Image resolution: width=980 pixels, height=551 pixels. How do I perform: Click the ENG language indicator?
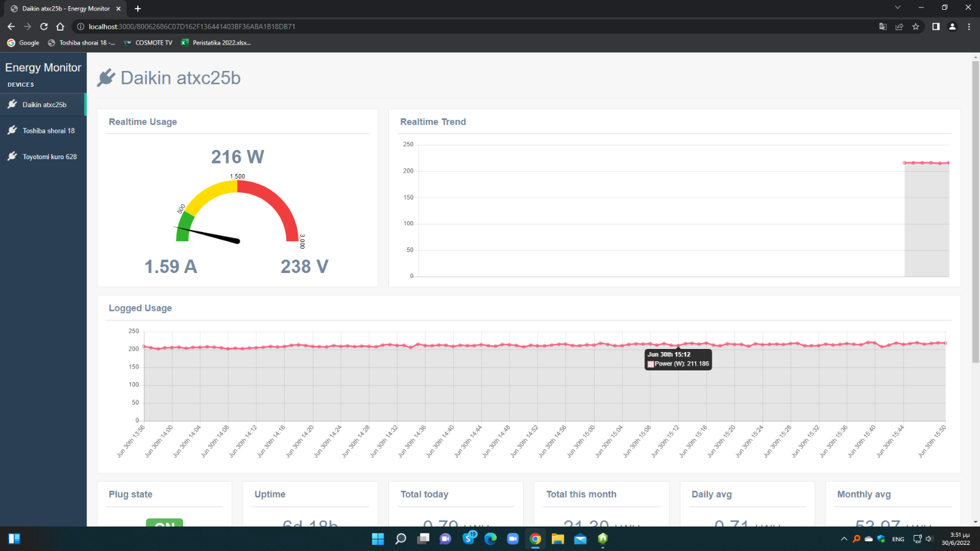click(x=898, y=539)
